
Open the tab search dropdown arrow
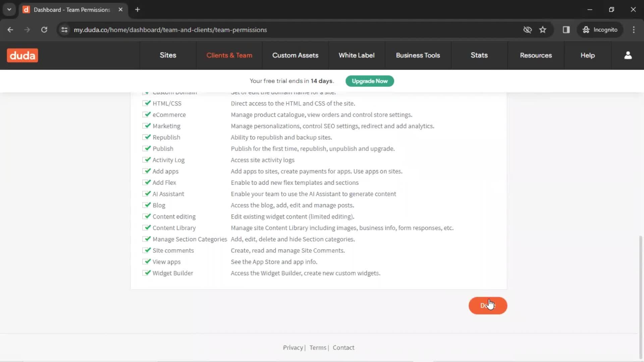[x=9, y=10]
